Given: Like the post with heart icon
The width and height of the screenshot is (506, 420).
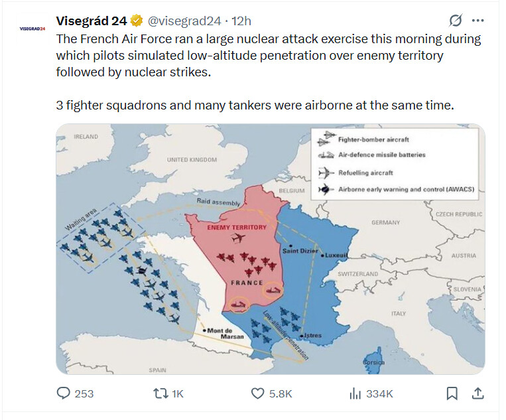Looking at the screenshot, I should point(257,393).
